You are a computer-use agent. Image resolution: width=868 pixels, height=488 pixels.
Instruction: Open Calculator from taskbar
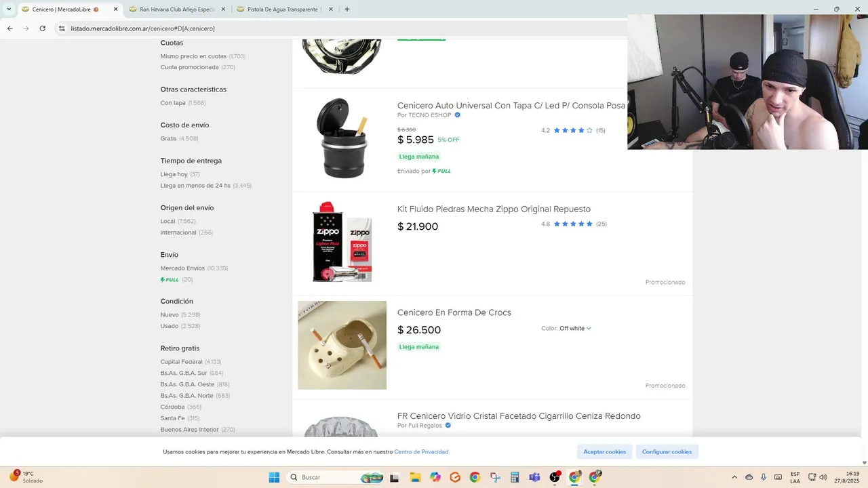(515, 477)
